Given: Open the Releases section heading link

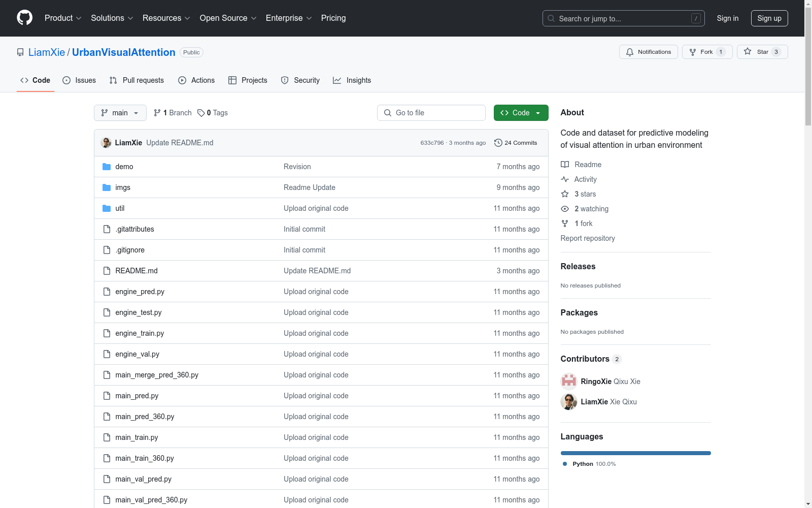Looking at the screenshot, I should click(578, 267).
